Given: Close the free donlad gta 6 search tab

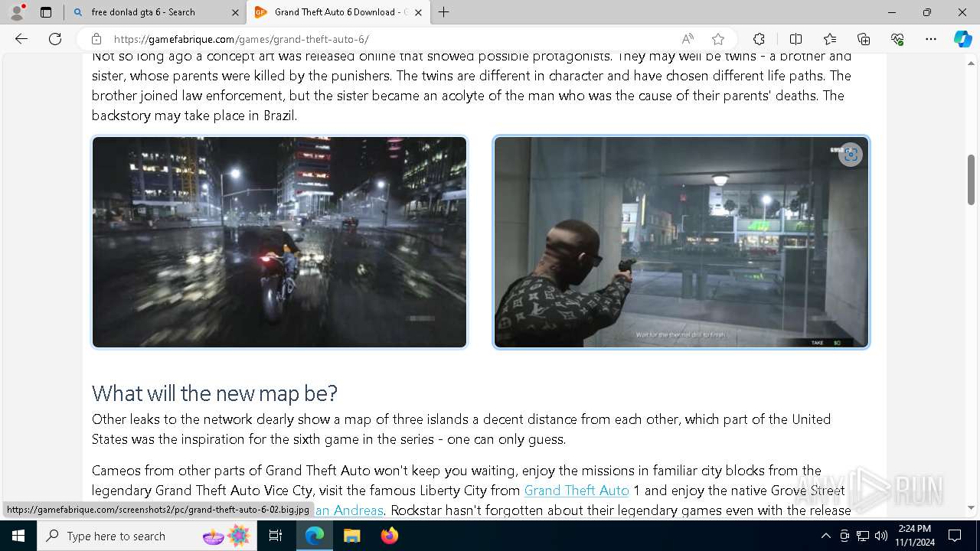Looking at the screenshot, I should click(235, 12).
